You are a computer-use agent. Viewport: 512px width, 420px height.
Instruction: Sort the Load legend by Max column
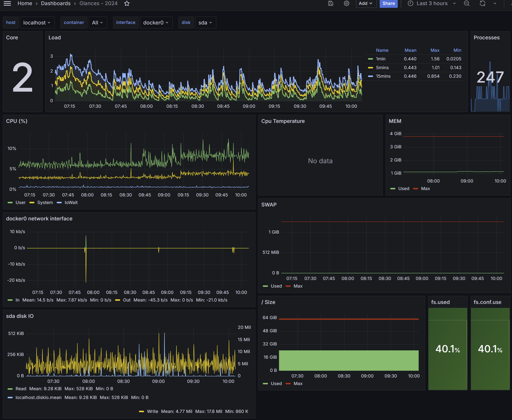click(435, 50)
